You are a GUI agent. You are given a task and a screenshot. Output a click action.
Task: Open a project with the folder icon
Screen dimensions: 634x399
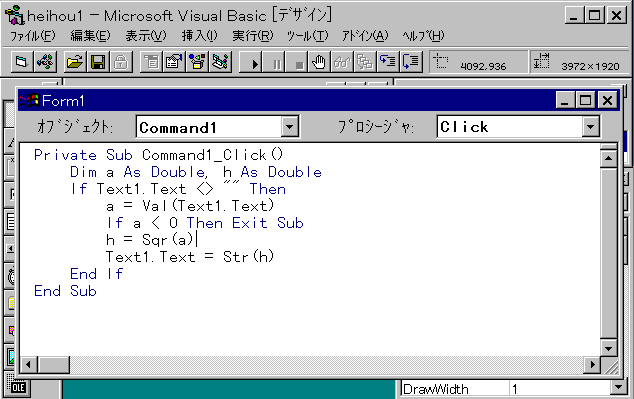(74, 62)
